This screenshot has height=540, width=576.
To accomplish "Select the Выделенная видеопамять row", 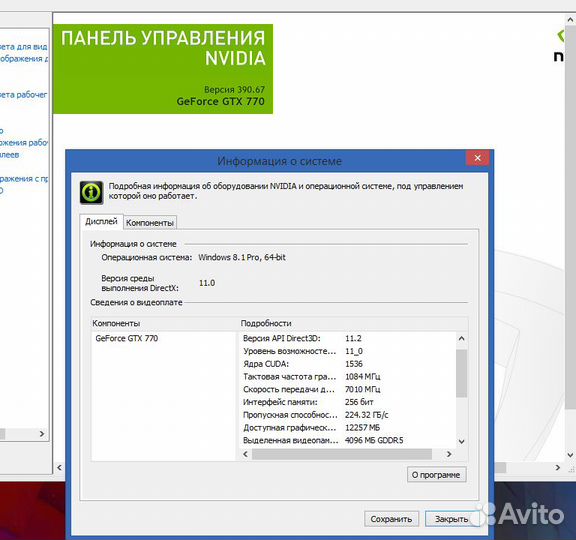I will [x=348, y=440].
